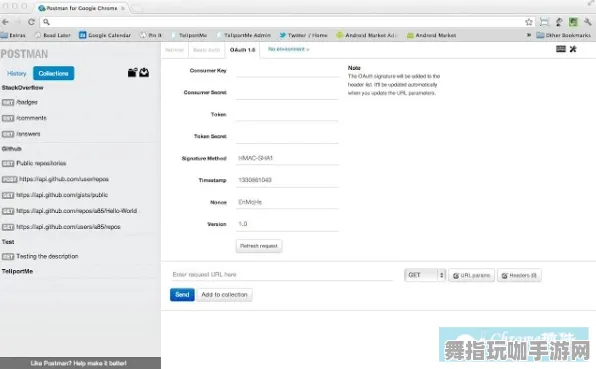This screenshot has height=369, width=596.
Task: Click the browser back arrow
Action: (5, 22)
